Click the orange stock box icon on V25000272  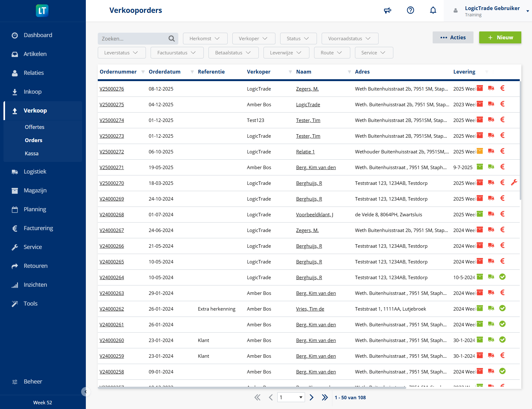pyautogui.click(x=479, y=151)
